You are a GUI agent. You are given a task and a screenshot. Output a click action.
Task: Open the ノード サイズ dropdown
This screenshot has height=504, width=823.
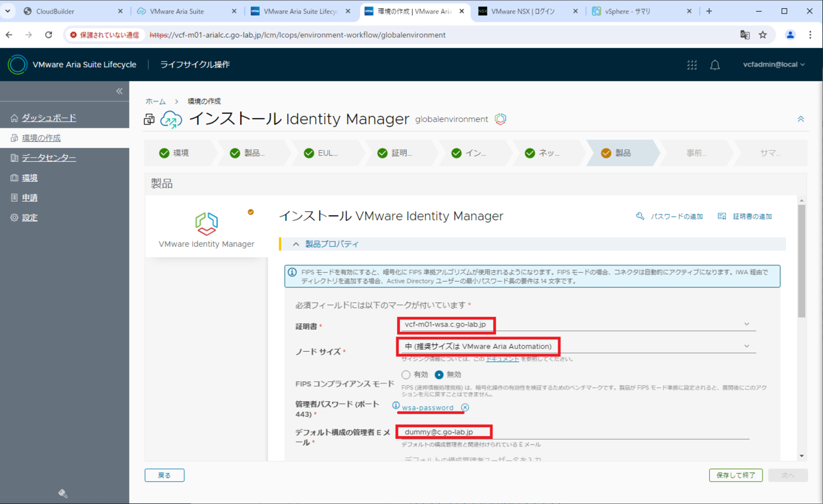pyautogui.click(x=577, y=346)
